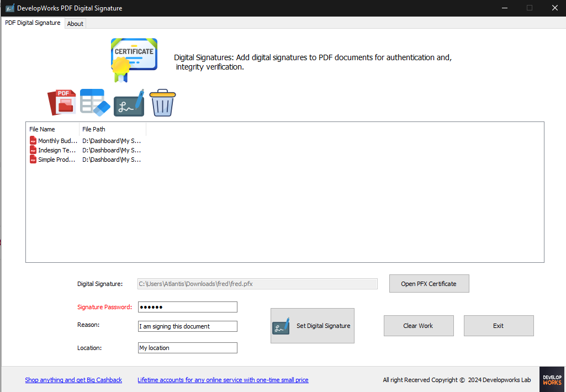Click the DevelopWorks logo in the footer
The width and height of the screenshot is (566, 392).
click(x=552, y=379)
